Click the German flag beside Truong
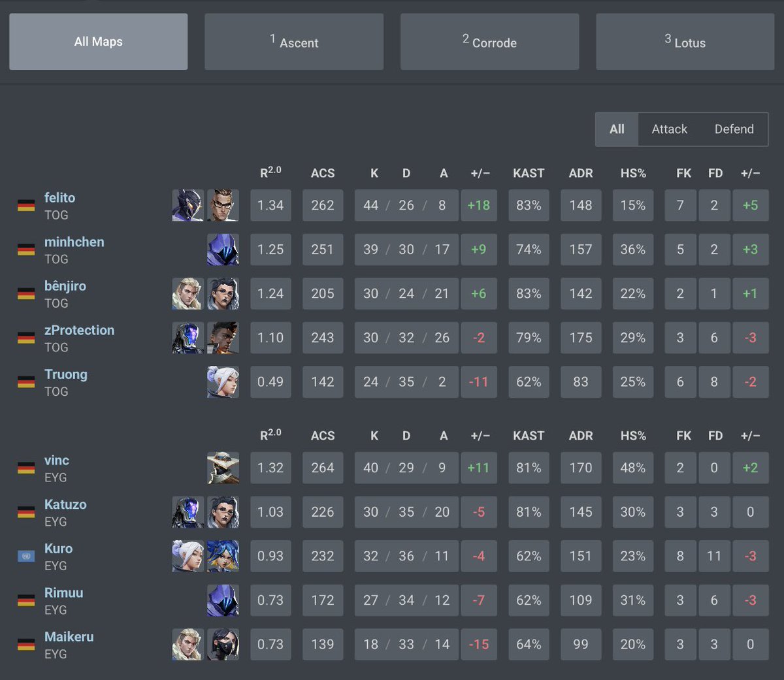The height and width of the screenshot is (680, 784). [26, 382]
